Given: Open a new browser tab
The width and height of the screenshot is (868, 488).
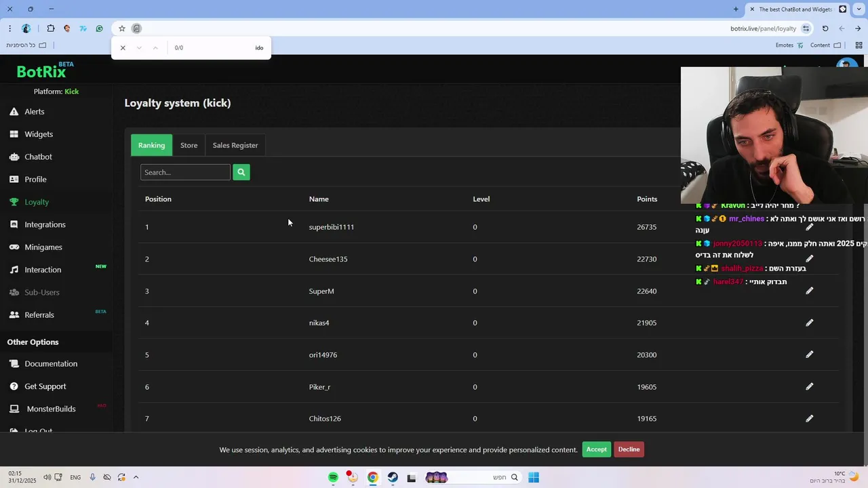Looking at the screenshot, I should [x=736, y=9].
